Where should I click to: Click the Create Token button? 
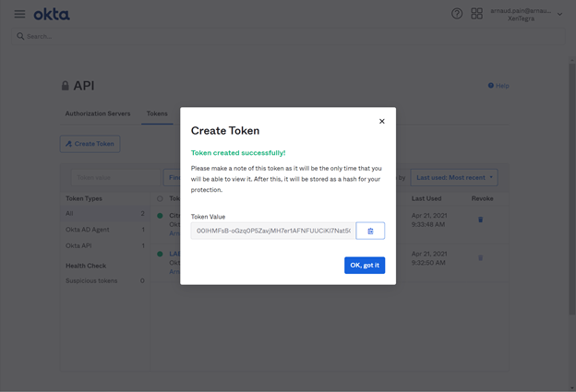(x=90, y=144)
